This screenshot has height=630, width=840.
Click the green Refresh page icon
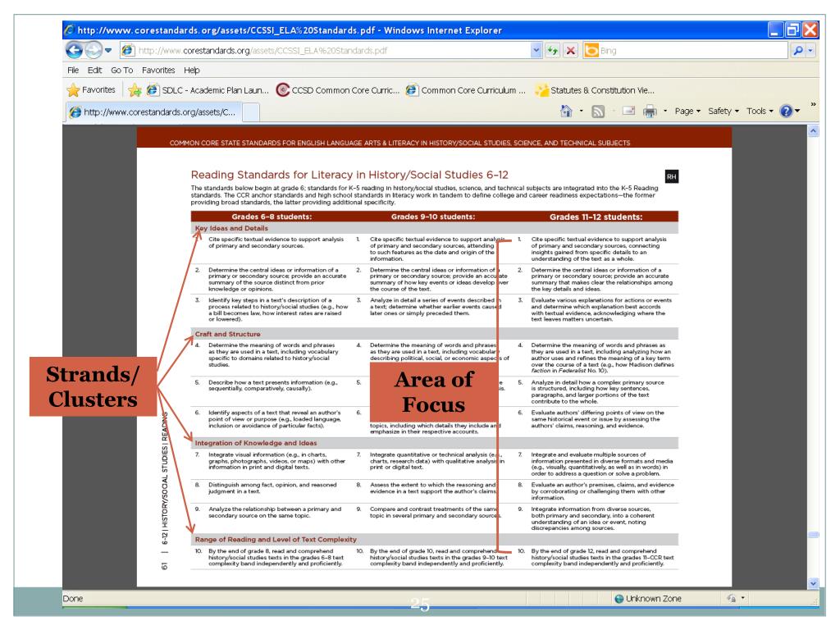coord(552,50)
